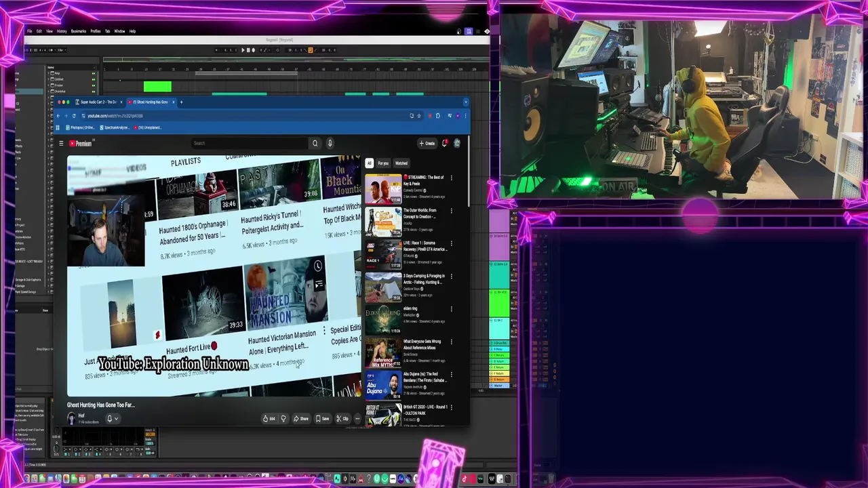Open options for Reference Mixes video
Screen dimensions: 868x488
coord(452,342)
